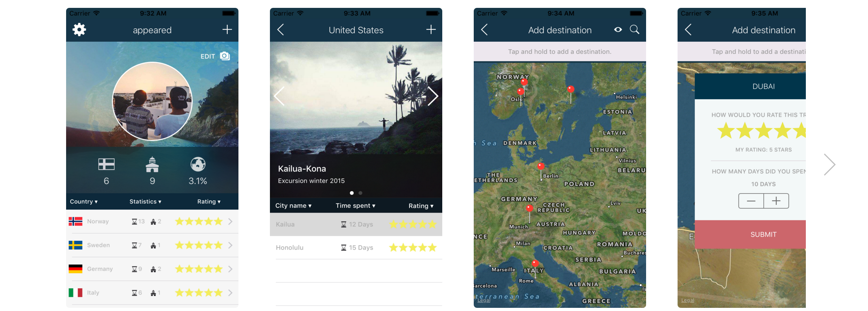This screenshot has height=311, width=868.
Task: Tap plus icon on appeared screen header
Action: (227, 30)
